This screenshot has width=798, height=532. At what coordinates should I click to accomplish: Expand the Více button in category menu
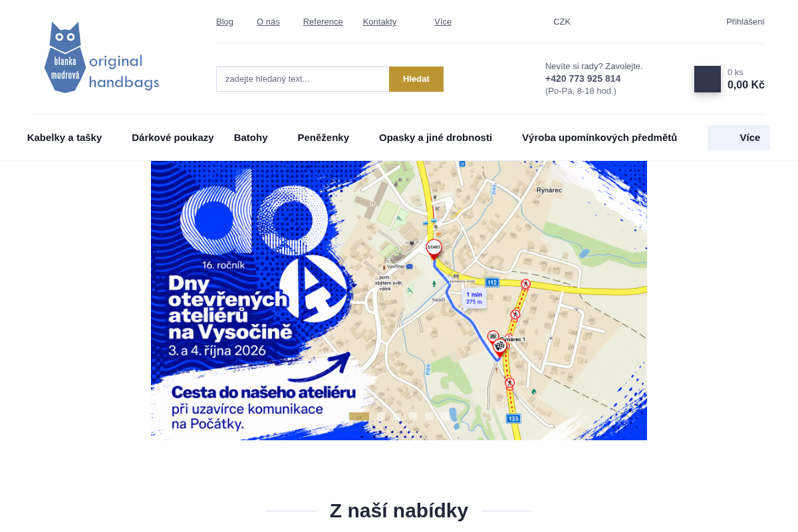point(739,138)
